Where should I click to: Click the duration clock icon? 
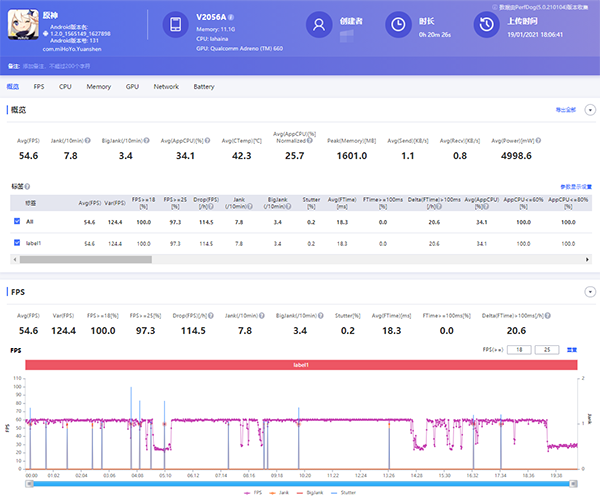click(x=397, y=25)
